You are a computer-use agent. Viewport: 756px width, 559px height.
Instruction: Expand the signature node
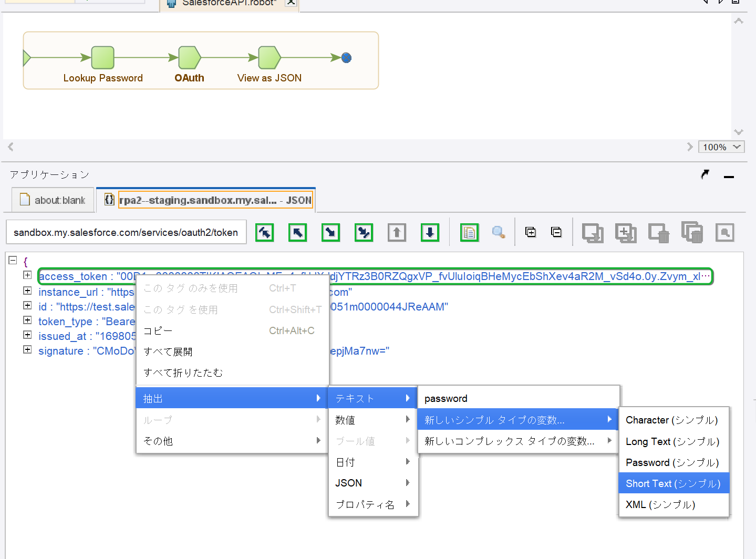click(x=27, y=349)
